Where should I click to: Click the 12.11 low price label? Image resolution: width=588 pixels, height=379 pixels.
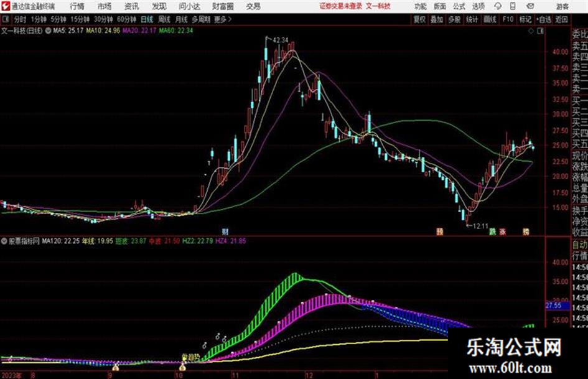480,227
